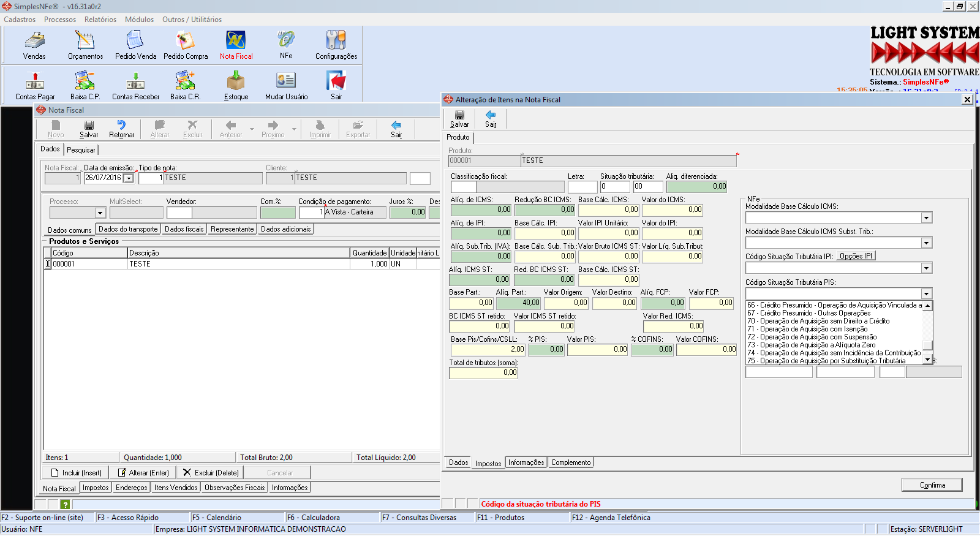Open the Cadastros menu

[x=20, y=20]
